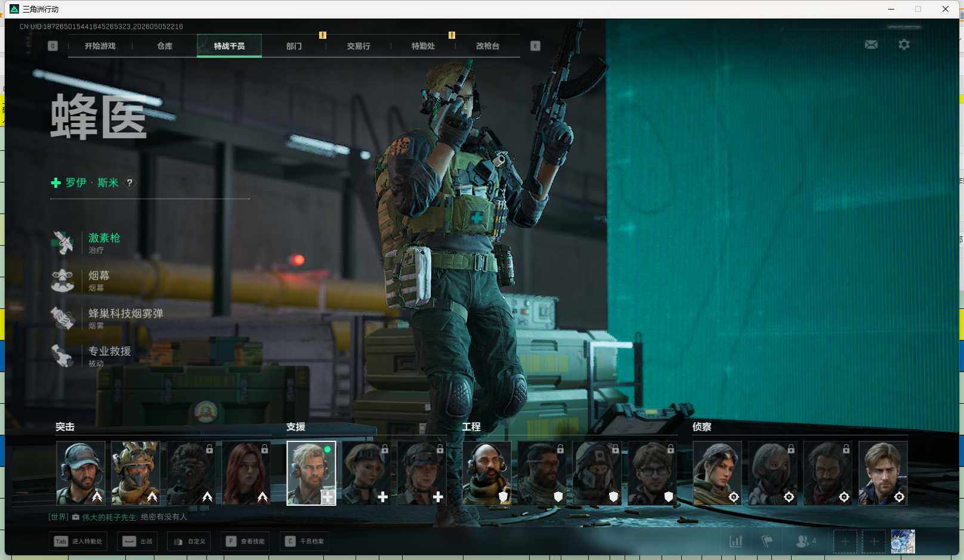The image size is (964, 560).
Task: Open the mail inbox envelope icon
Action: coord(871,45)
